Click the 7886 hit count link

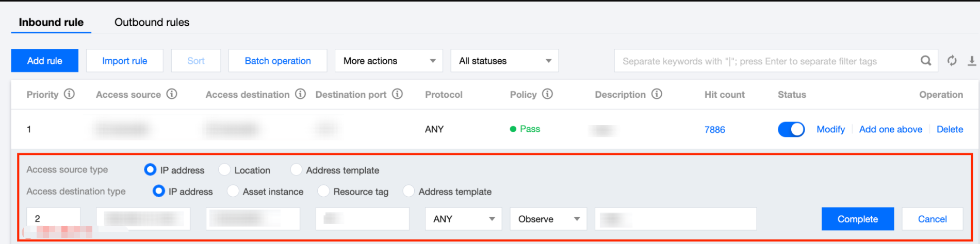point(714,130)
